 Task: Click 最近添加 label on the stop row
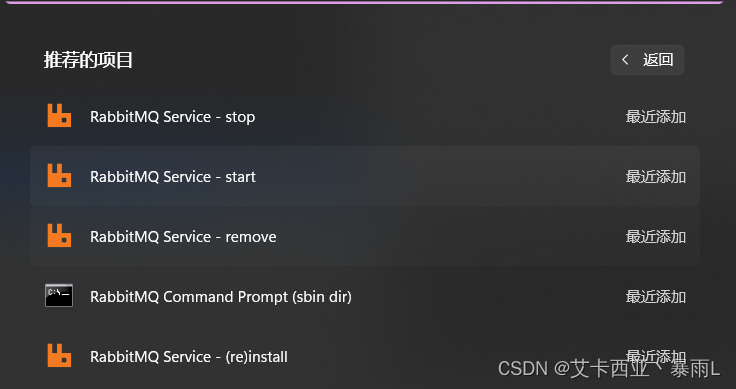656,117
